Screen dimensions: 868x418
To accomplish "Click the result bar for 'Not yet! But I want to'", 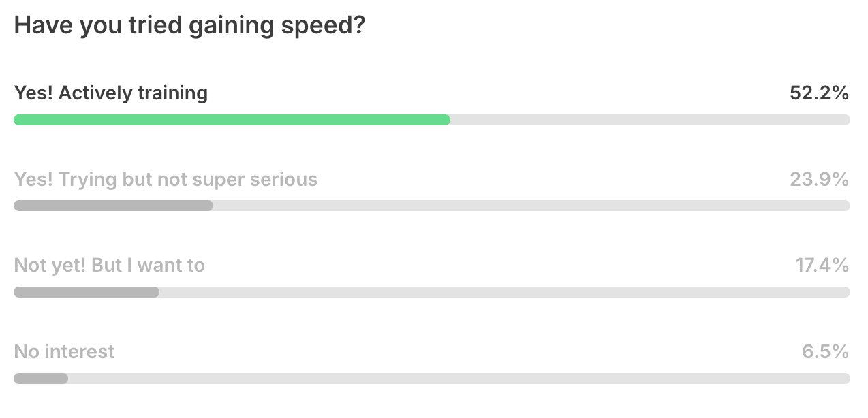I will pos(87,292).
